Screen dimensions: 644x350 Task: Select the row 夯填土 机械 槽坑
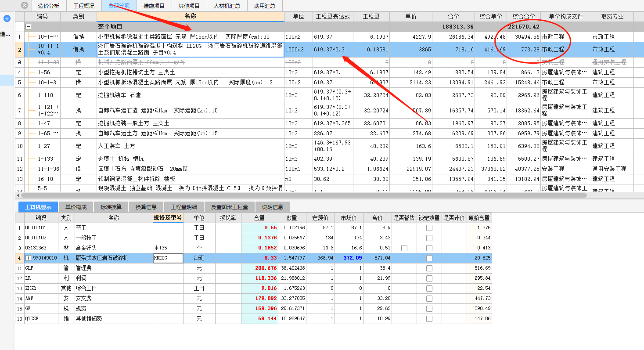(x=191, y=159)
